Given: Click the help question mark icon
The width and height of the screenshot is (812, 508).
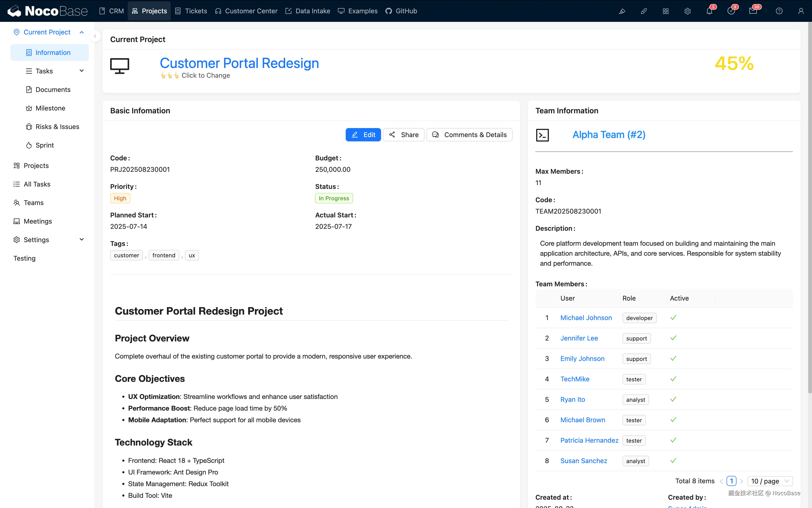Looking at the screenshot, I should click(779, 11).
